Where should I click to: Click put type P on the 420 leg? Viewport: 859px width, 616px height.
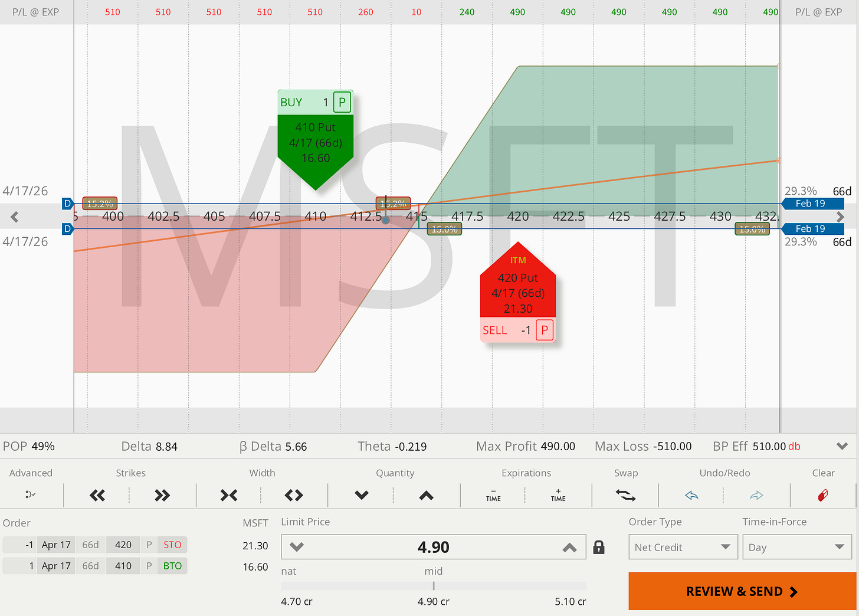click(x=149, y=545)
